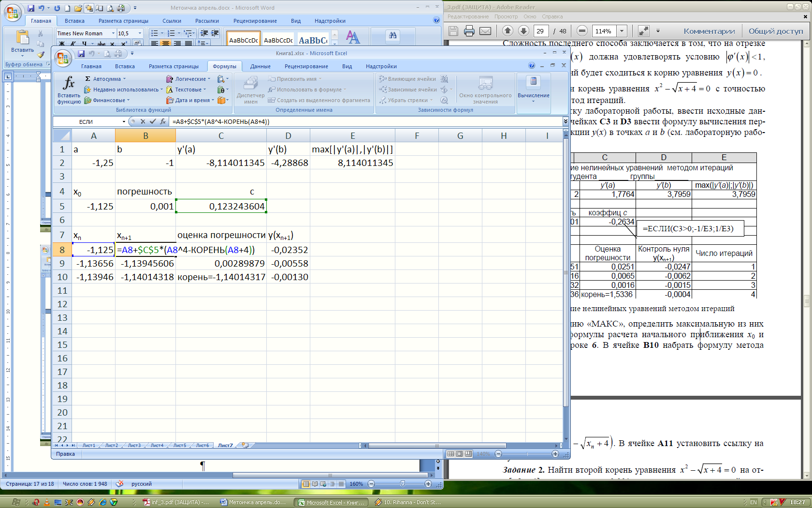
Task: Click fx icon in formula bar
Action: (163, 121)
